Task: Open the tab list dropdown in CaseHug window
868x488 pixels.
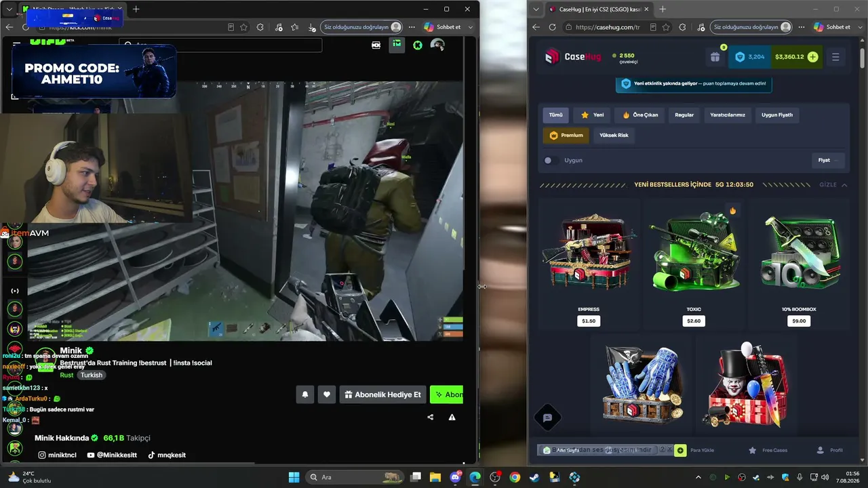Action: click(537, 9)
